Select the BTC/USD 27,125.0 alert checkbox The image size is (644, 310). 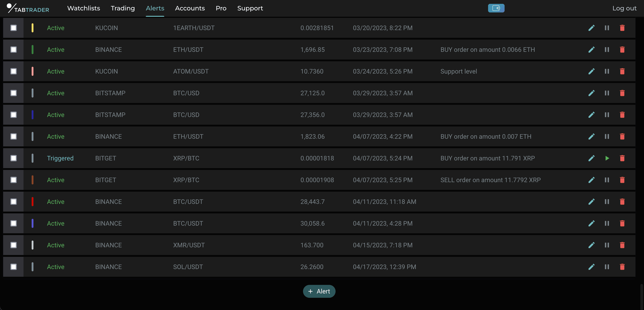coord(14,93)
